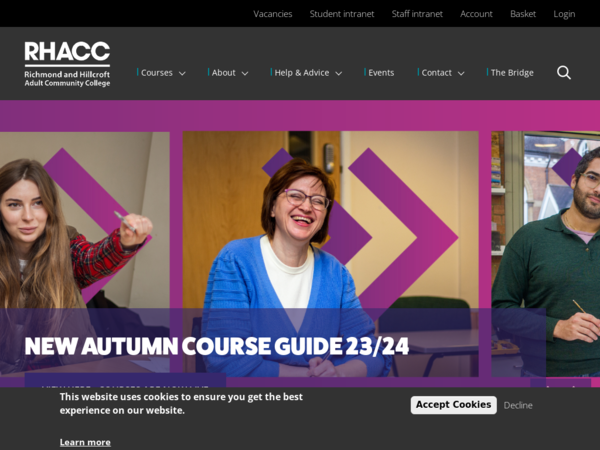Expand the About menu chevron
Viewport: 600px width, 450px height.
245,73
